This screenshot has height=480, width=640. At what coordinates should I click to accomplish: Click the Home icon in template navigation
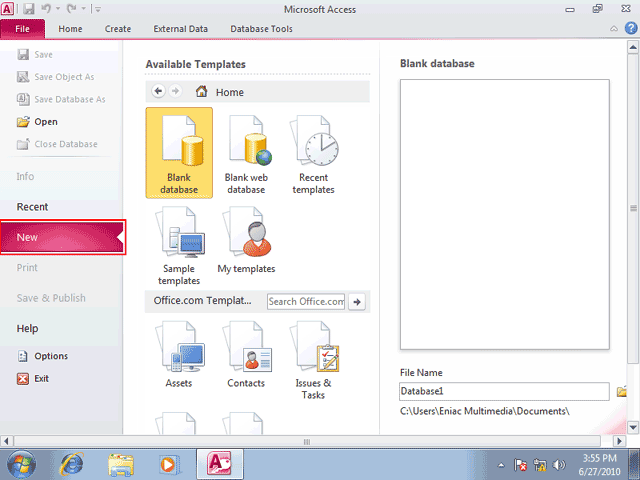coord(201,91)
